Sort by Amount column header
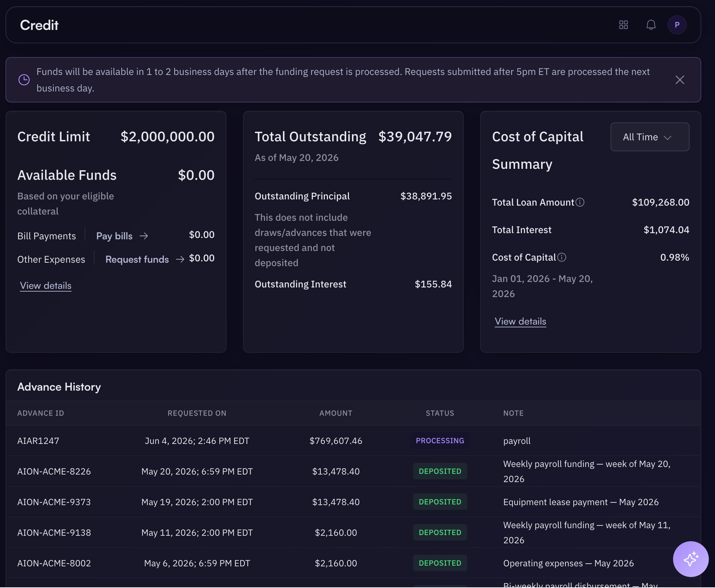715x588 pixels. click(336, 413)
